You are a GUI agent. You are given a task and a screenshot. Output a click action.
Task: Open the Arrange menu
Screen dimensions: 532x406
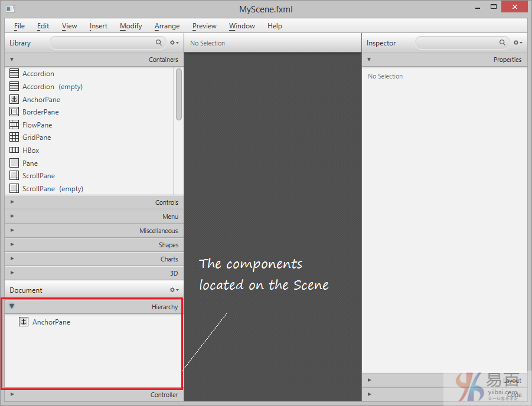[x=167, y=26]
